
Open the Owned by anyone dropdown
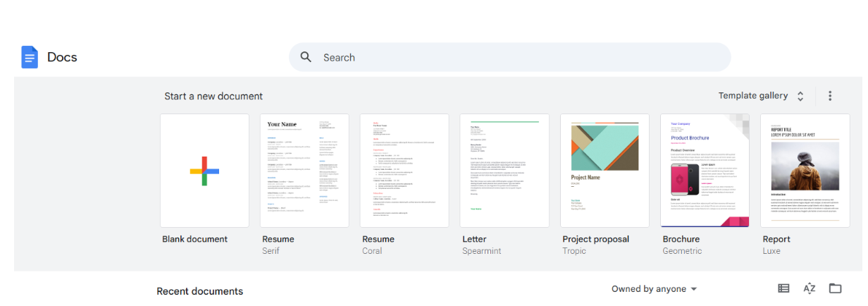pos(654,289)
